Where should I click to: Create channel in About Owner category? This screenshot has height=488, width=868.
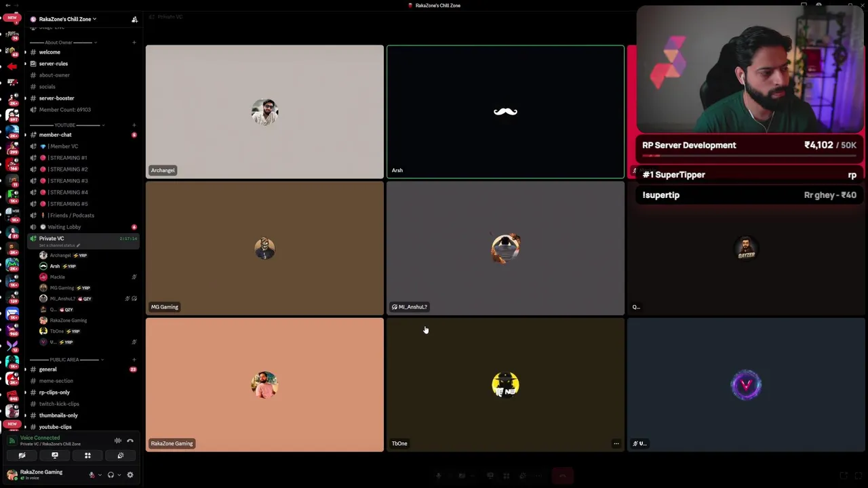coord(134,43)
